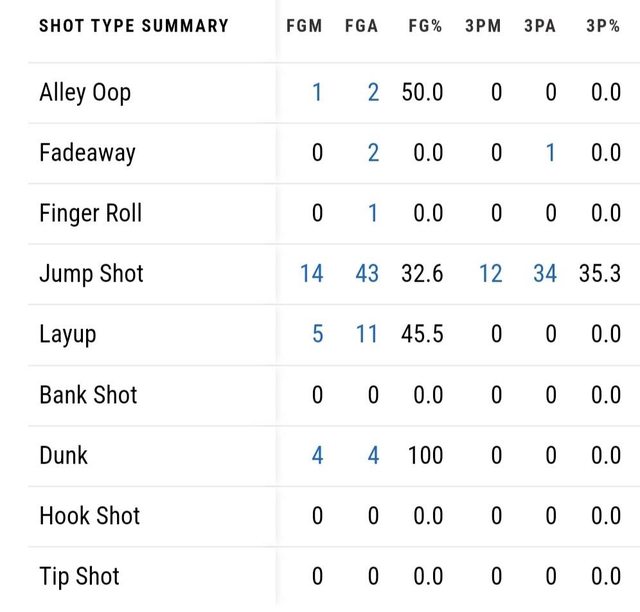This screenshot has width=640, height=612.
Task: Open Dunk FGA value 4 link
Action: 373,455
